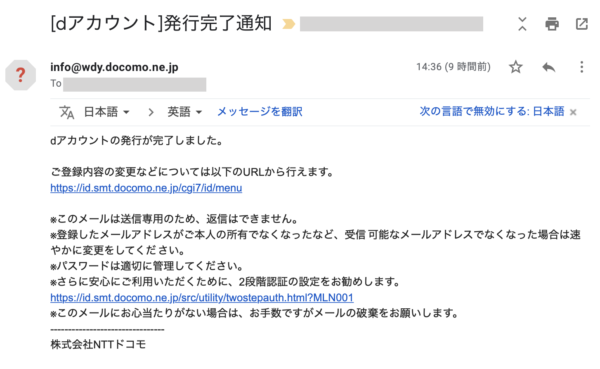This screenshot has width=600, height=369.
Task: Click the redacted label next to subject
Action: pos(391,24)
